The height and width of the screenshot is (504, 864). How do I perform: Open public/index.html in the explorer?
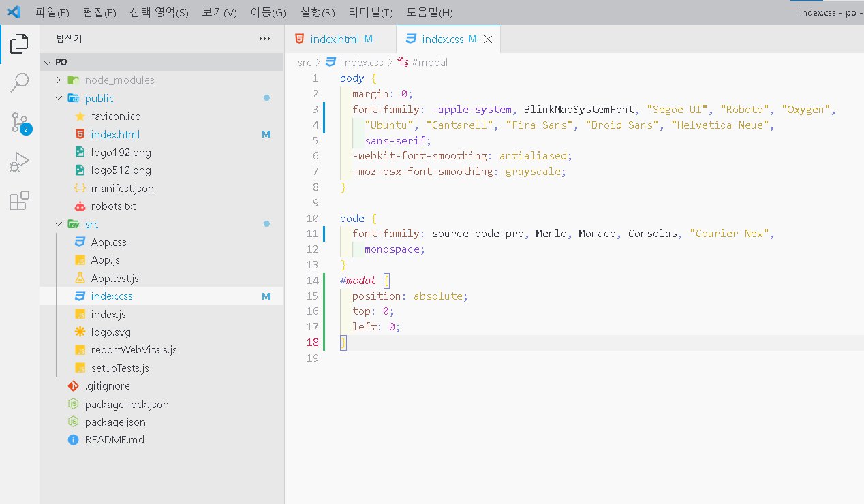(161, 134)
